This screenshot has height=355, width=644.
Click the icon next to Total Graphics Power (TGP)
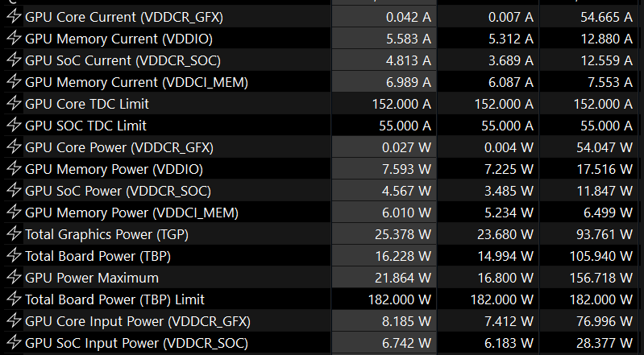(13, 234)
